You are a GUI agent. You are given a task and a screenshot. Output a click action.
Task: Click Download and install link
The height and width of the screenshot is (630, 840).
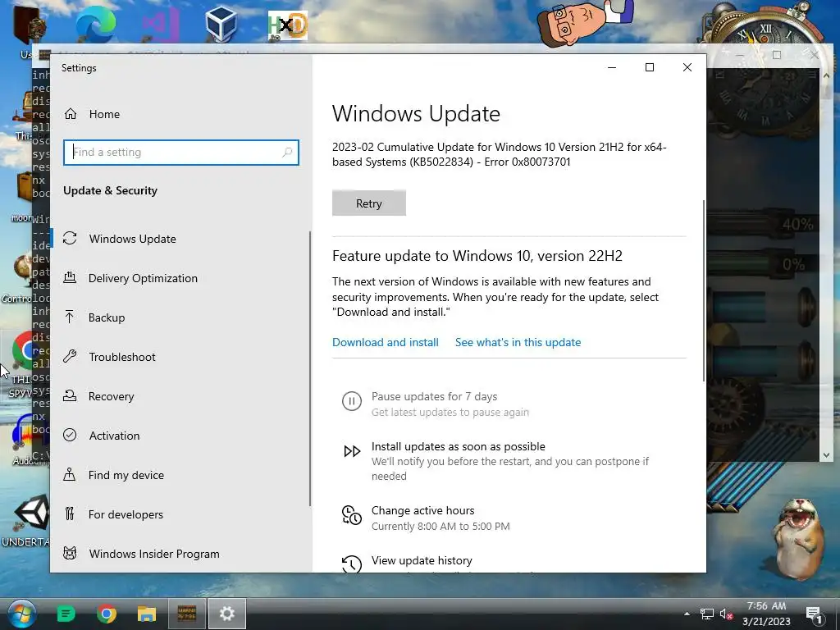[x=386, y=342]
